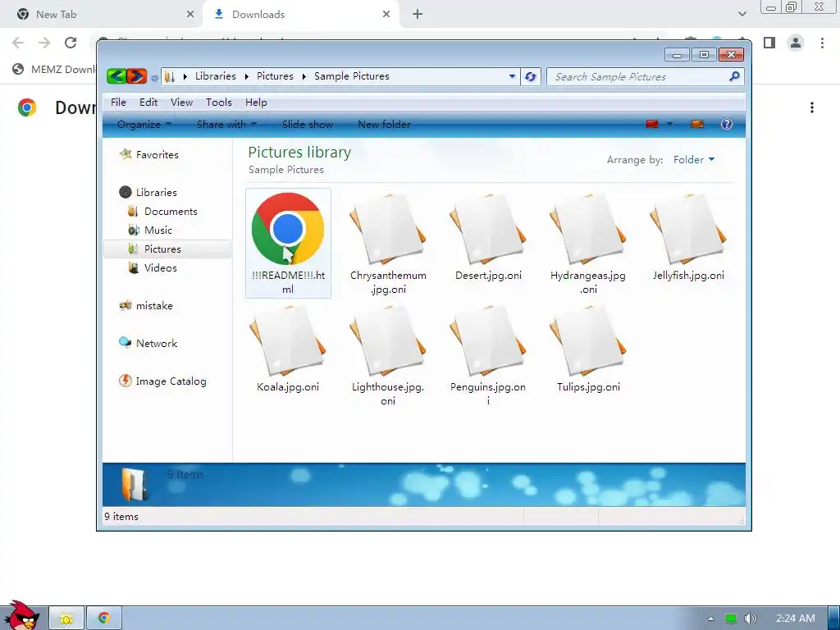The height and width of the screenshot is (630, 840).
Task: Open the Documents library
Action: pyautogui.click(x=171, y=212)
